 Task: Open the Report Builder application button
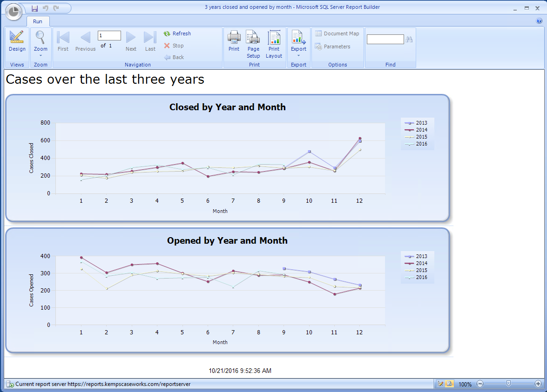coord(14,12)
